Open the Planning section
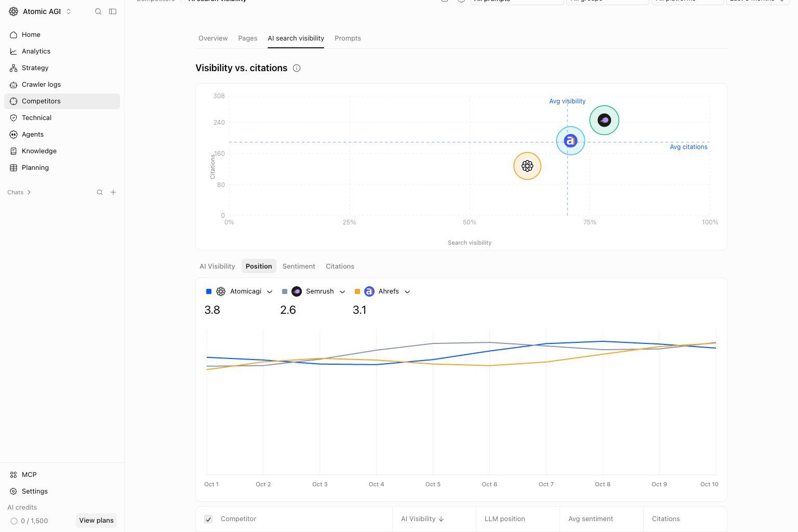 pyautogui.click(x=62, y=168)
